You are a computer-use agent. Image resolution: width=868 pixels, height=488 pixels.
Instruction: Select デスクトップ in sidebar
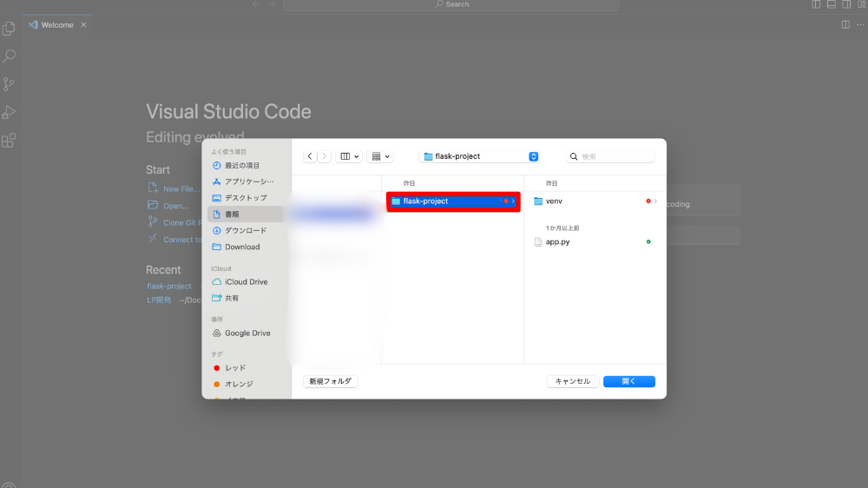[x=246, y=198]
